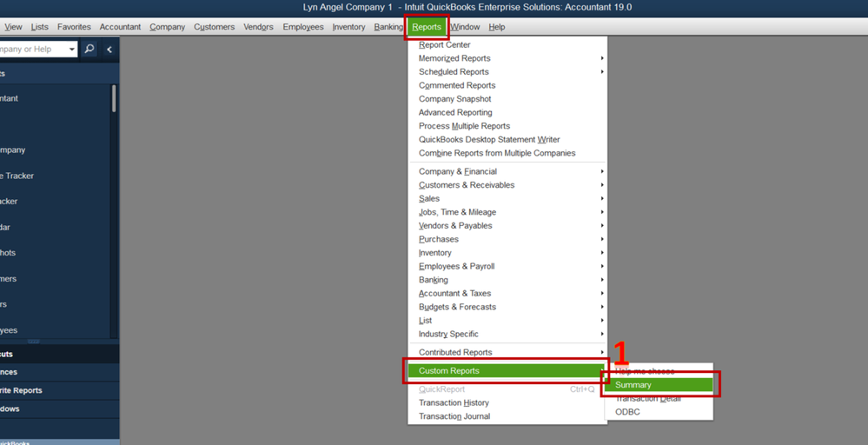Select Report Center
Viewport: 868px width, 445px height.
[507, 45]
